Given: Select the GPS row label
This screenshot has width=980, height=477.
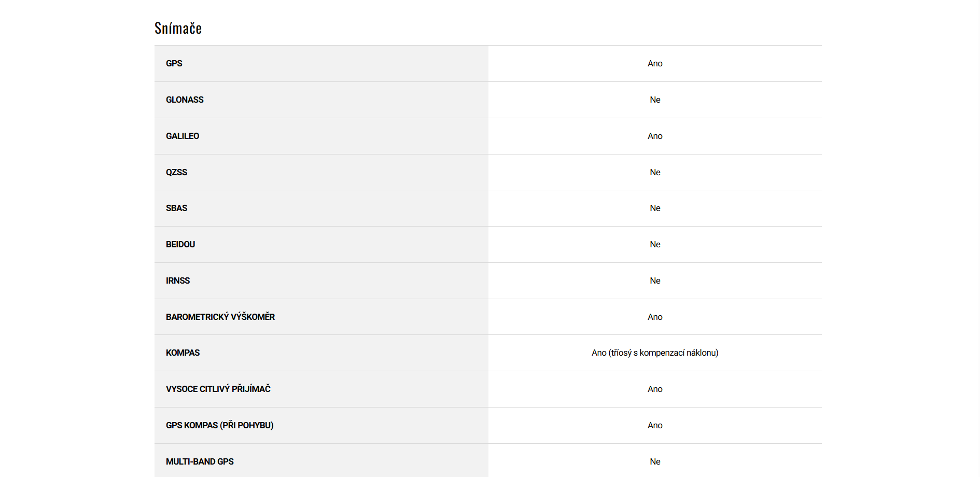Looking at the screenshot, I should tap(174, 63).
